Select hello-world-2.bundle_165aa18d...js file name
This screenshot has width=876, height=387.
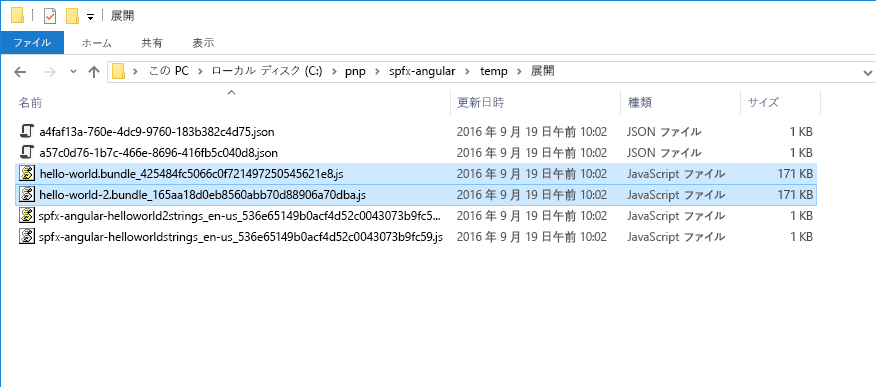203,195
